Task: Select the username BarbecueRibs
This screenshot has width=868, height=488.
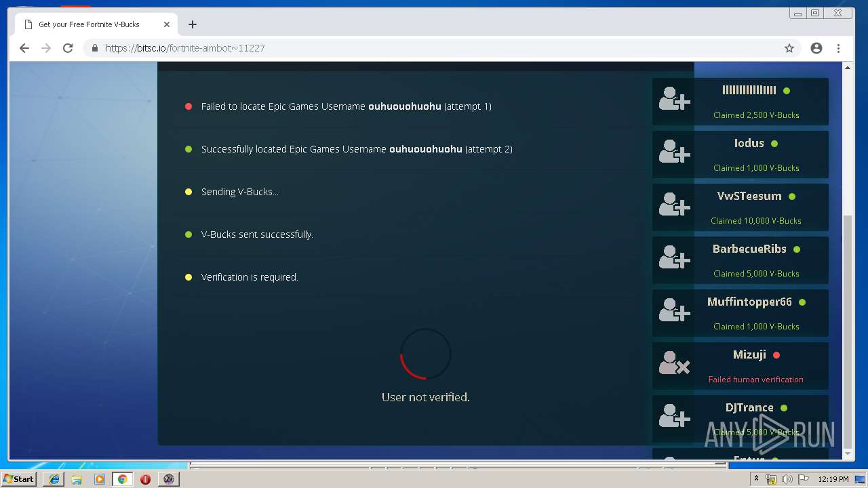Action: click(749, 249)
